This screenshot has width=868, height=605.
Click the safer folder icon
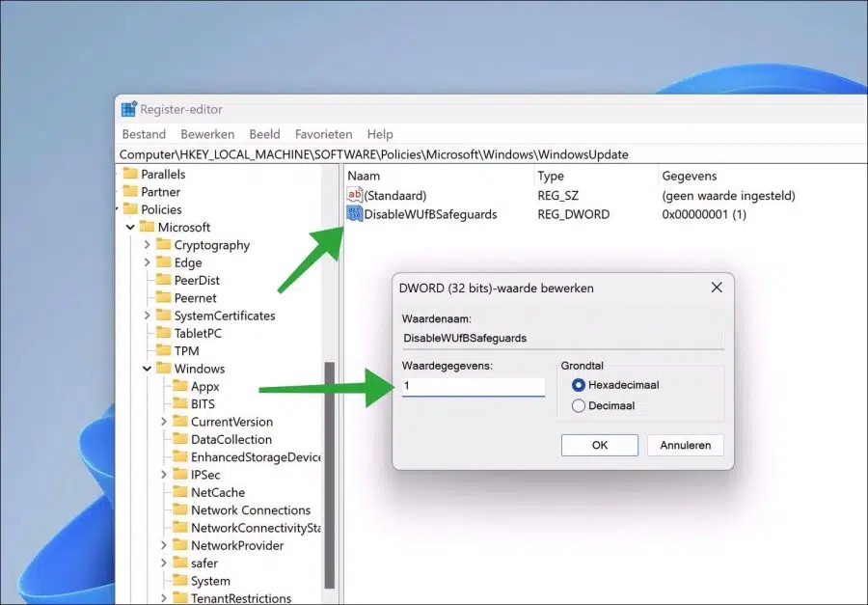(x=180, y=564)
